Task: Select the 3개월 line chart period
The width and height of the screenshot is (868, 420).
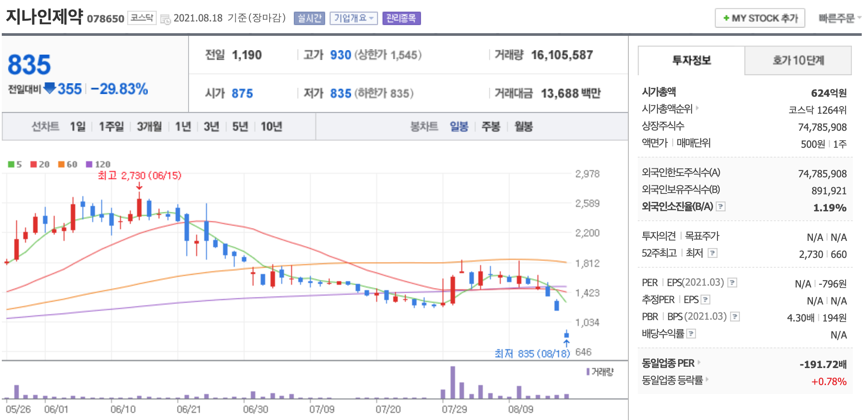Action: 149,127
